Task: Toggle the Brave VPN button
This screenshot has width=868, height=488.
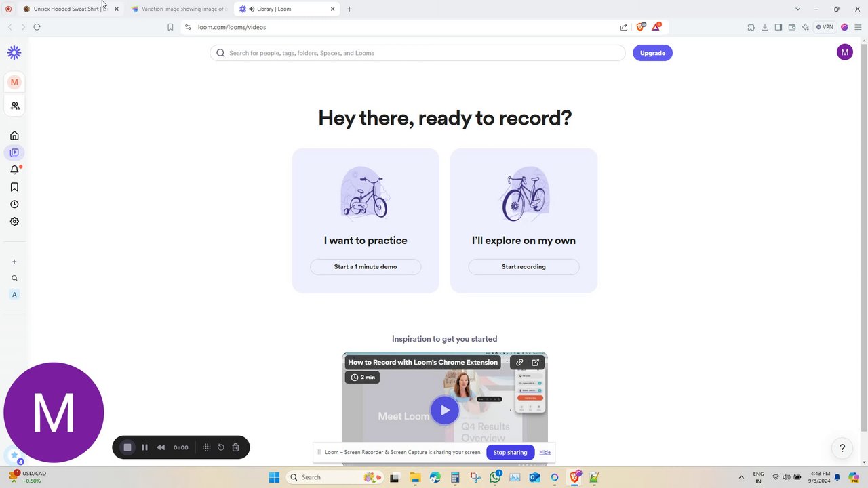Action: tap(825, 27)
